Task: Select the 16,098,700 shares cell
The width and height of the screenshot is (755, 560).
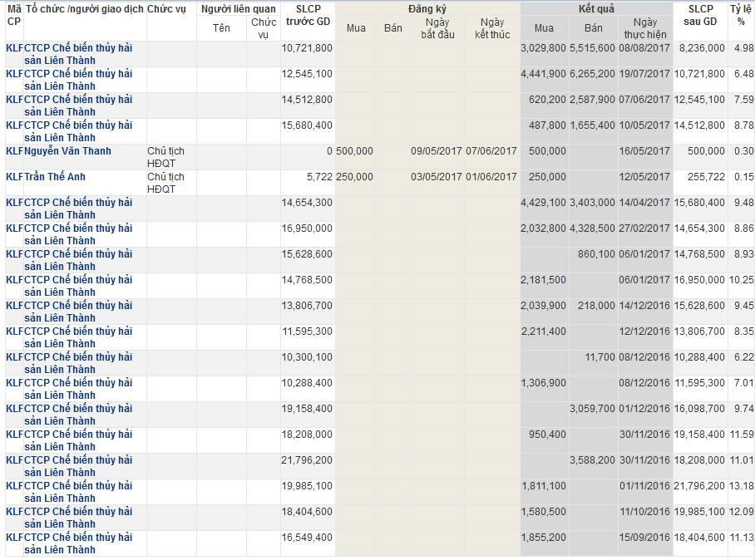Action: coord(699,409)
